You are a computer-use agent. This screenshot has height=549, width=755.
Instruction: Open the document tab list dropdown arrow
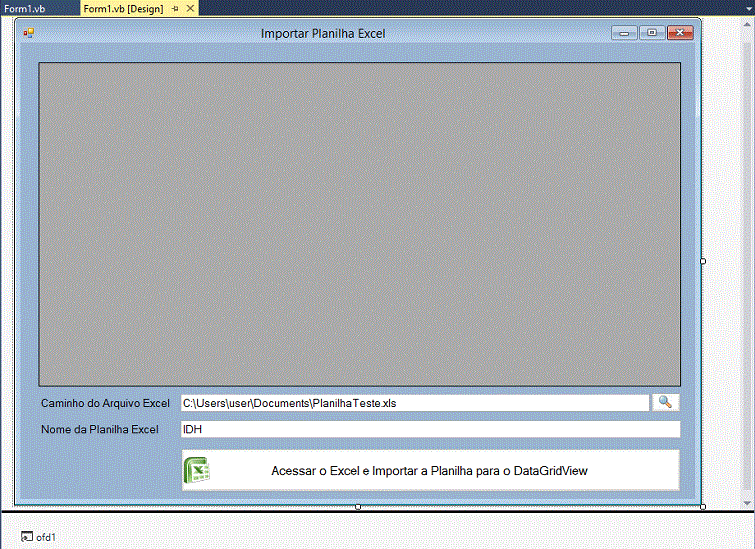pyautogui.click(x=748, y=9)
